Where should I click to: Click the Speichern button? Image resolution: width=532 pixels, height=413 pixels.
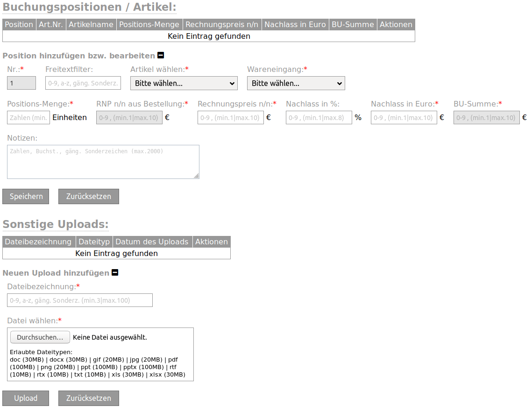pyautogui.click(x=26, y=197)
